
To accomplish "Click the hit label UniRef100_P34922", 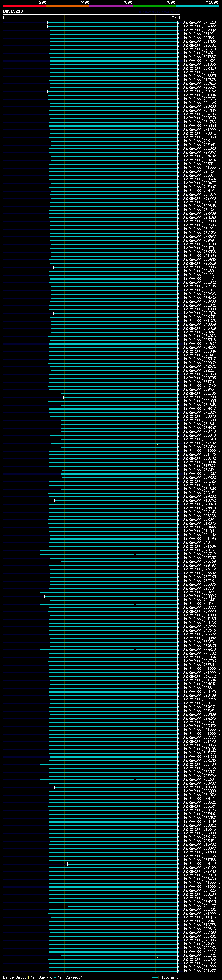I will coord(199,26).
